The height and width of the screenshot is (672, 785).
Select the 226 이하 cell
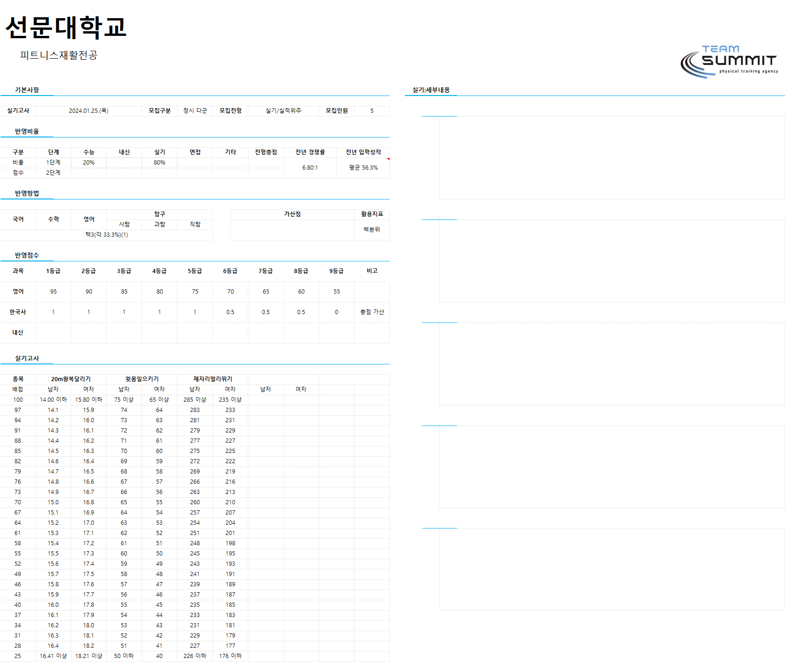195,656
